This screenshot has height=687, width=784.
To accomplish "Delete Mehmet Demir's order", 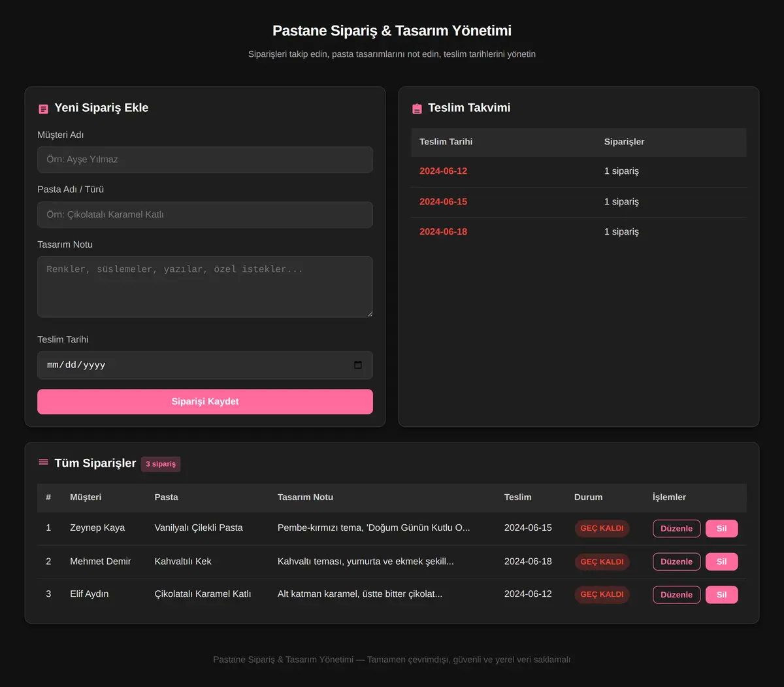I will (721, 561).
